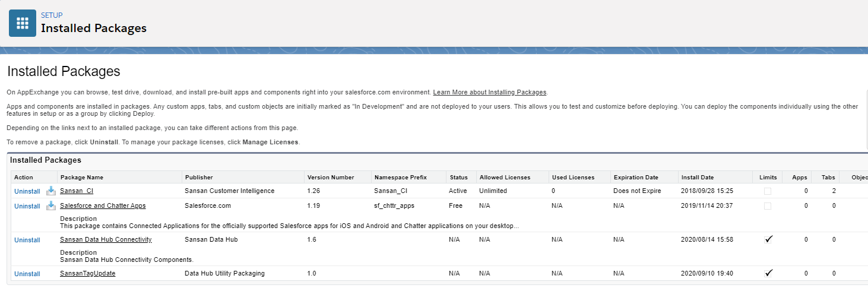
Task: Click the Action column header
Action: click(x=24, y=177)
